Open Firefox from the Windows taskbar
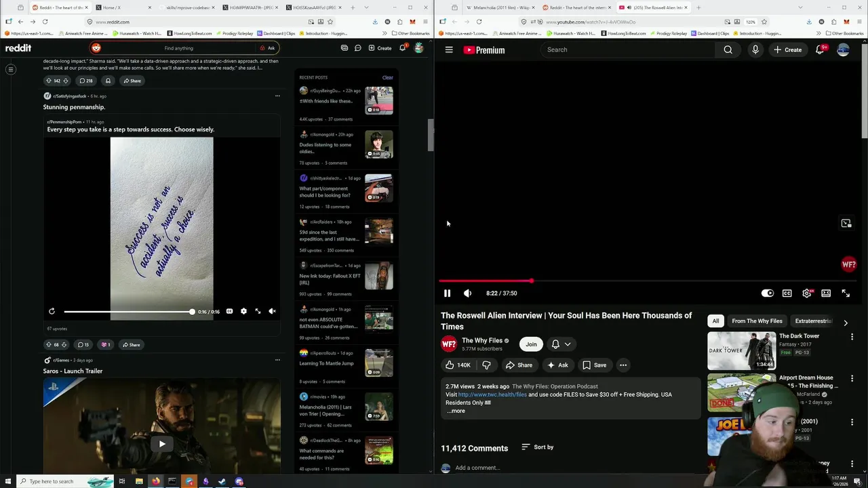Screen dimensions: 868x488 click(155, 481)
